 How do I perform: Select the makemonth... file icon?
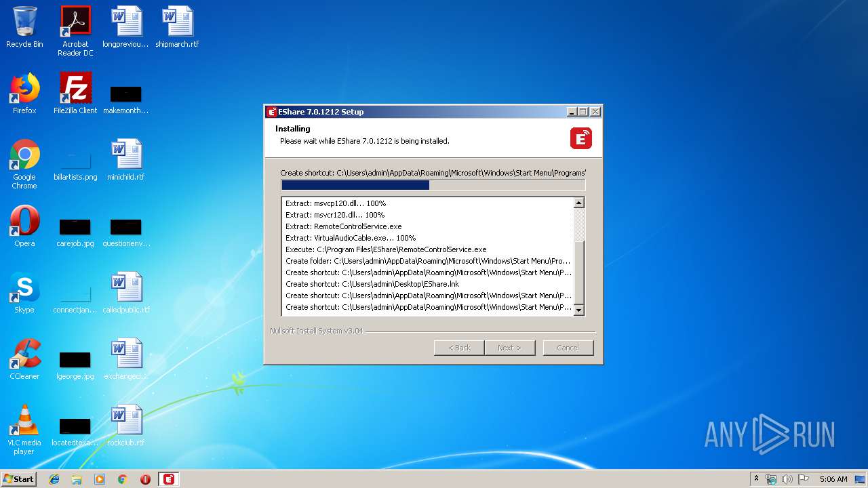click(x=126, y=99)
